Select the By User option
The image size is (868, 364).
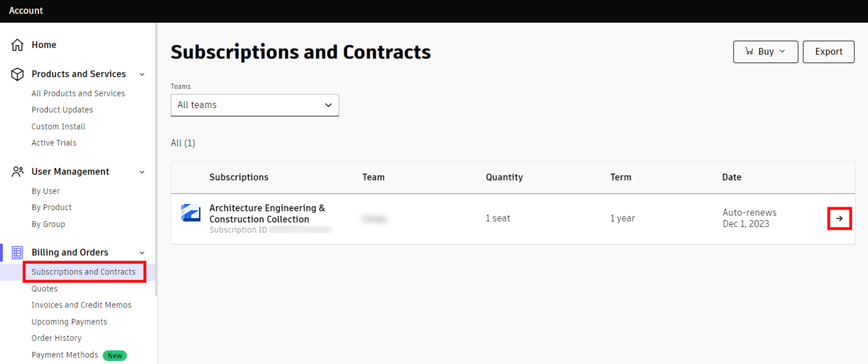[x=46, y=191]
